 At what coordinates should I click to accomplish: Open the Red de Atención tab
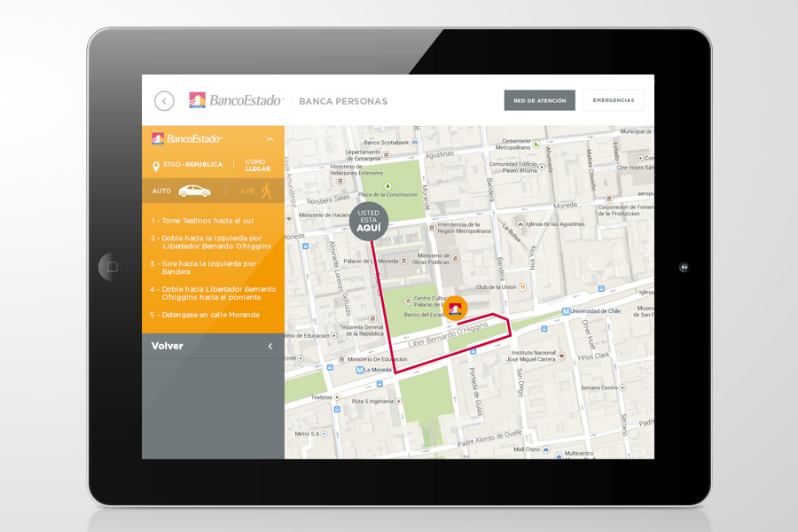click(x=539, y=101)
